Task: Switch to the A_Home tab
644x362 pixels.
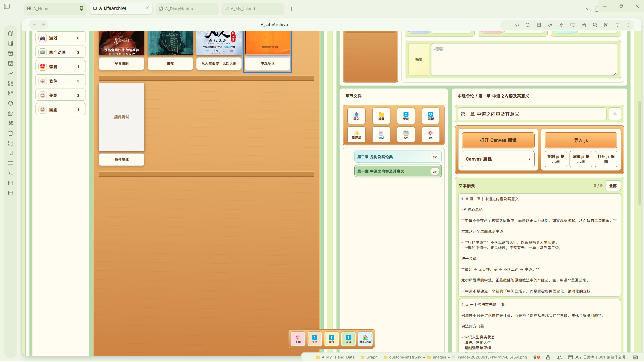Action: pyautogui.click(x=55, y=9)
